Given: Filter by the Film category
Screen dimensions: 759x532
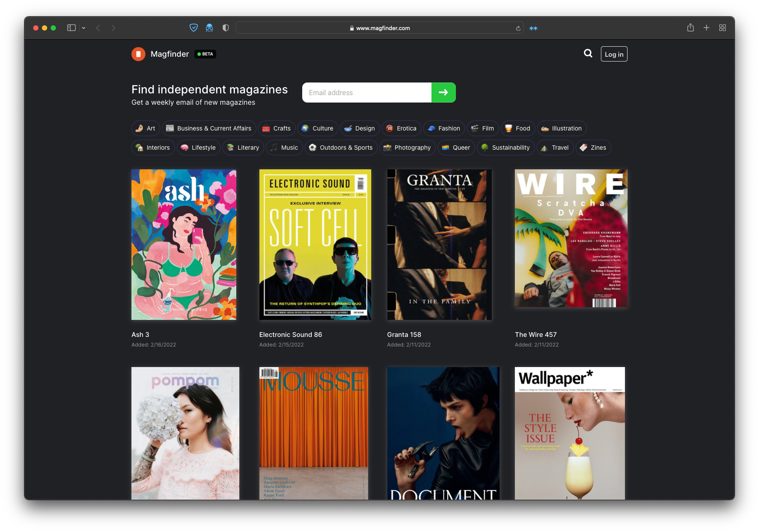Looking at the screenshot, I should pyautogui.click(x=483, y=128).
